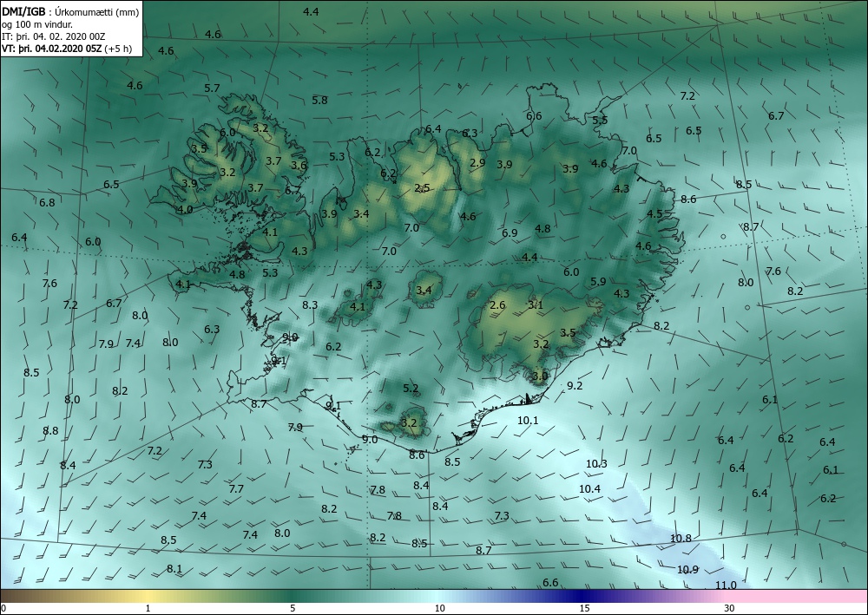Click the valid time 'VT: þri. 04.02.2020 05Z (+5 h)'

[x=67, y=48]
